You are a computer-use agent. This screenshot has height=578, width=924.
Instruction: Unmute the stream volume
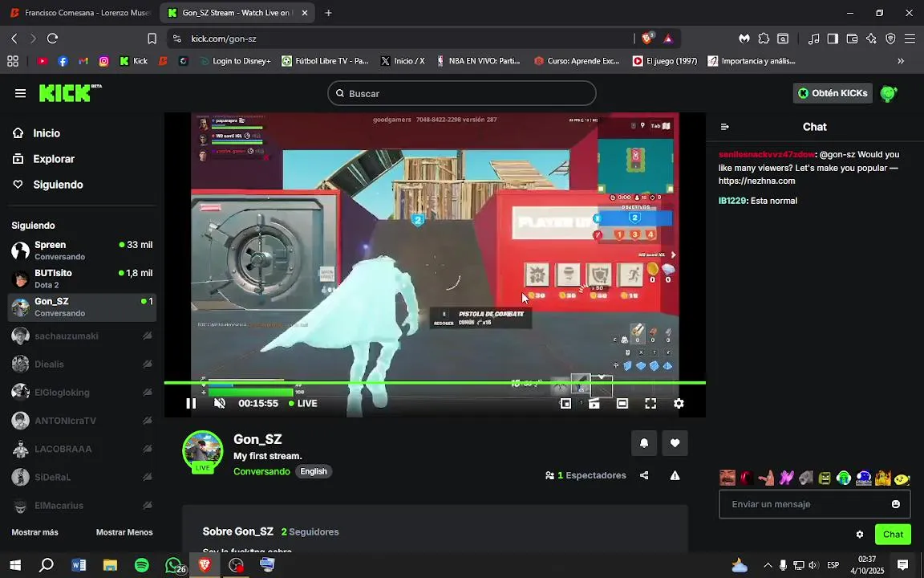pos(219,404)
